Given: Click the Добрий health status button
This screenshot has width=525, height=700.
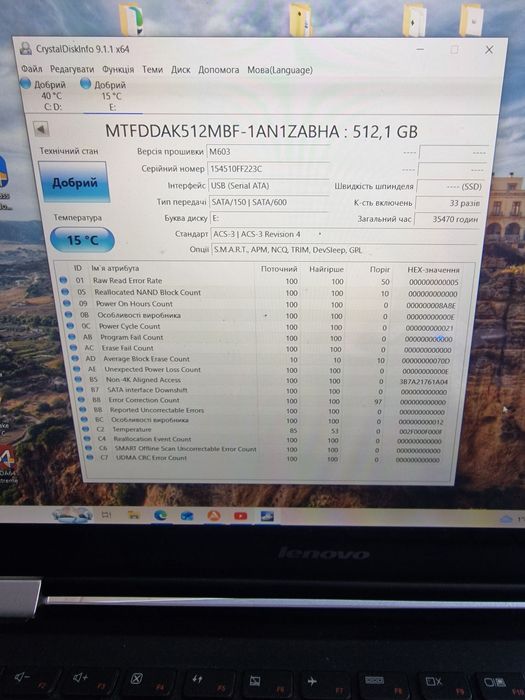Looking at the screenshot, I should pos(74,182).
